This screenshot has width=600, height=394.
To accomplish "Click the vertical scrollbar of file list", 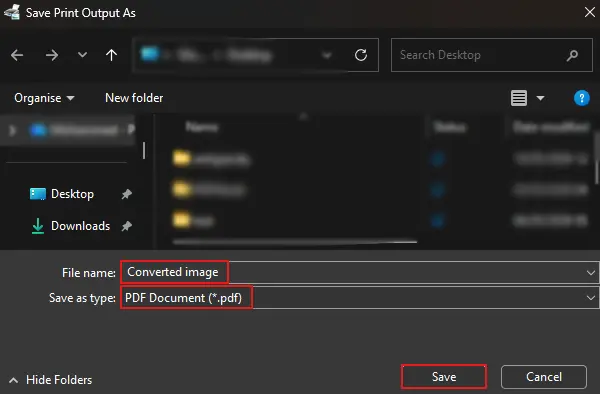I will click(x=597, y=159).
